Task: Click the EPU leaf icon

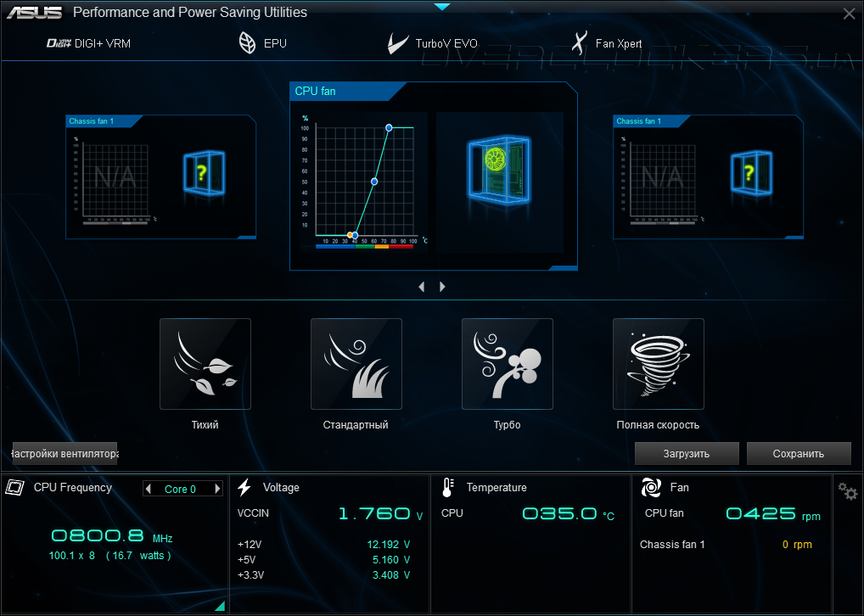Action: pos(248,43)
